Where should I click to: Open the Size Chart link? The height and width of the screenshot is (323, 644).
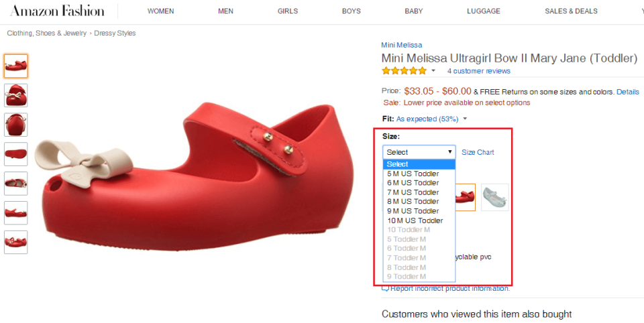(x=478, y=152)
